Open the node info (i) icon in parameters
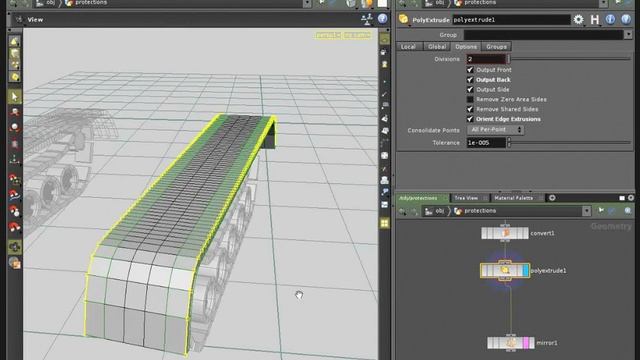The height and width of the screenshot is (360, 640). coord(610,19)
